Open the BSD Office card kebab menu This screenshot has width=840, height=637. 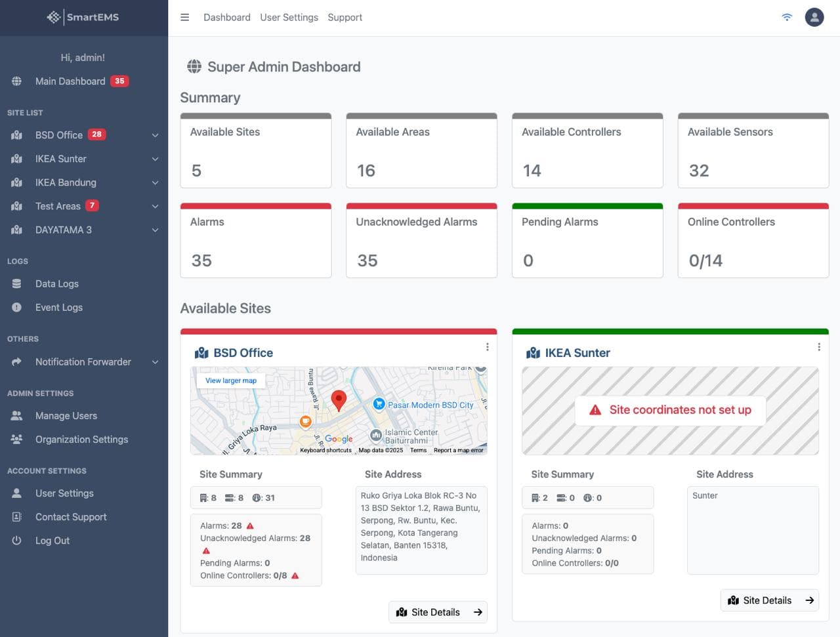tap(487, 346)
